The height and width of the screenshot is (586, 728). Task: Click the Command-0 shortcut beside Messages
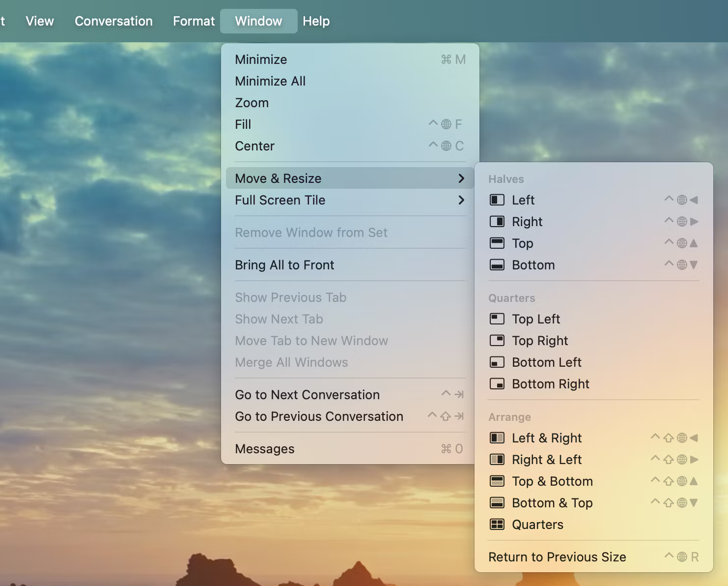[452, 449]
